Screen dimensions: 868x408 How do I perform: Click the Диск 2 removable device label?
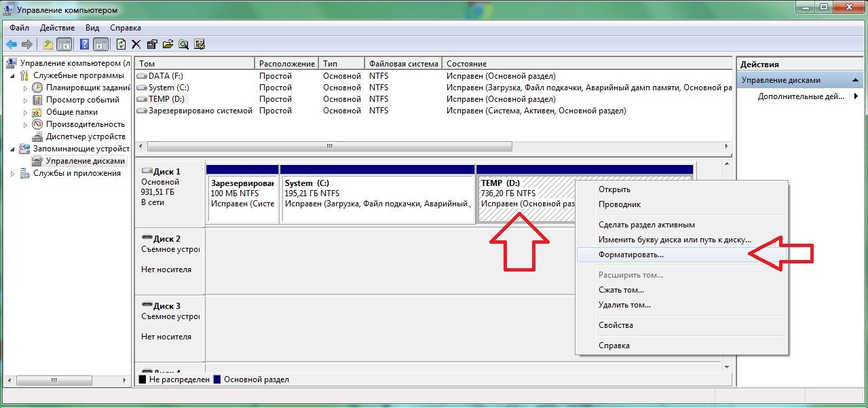[x=170, y=249]
